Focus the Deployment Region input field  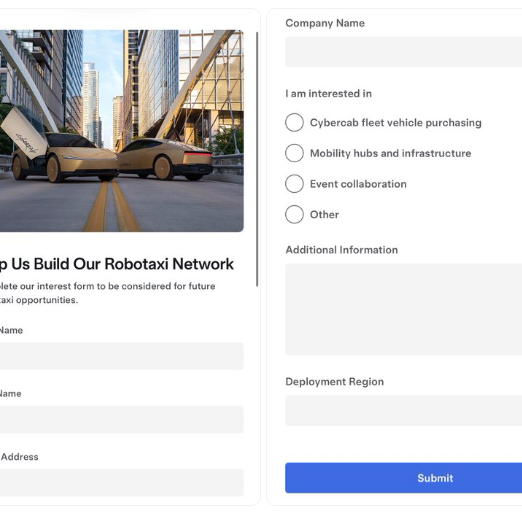(x=403, y=410)
